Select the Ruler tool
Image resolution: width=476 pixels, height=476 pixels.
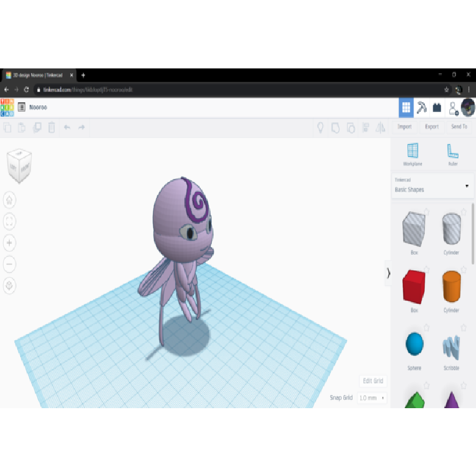coord(453,154)
